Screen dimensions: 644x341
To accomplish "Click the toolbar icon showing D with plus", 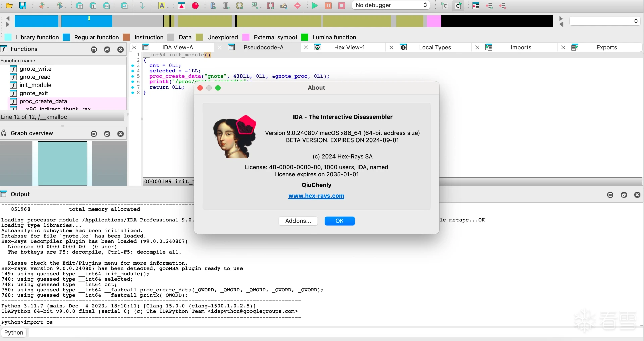I will 226,6.
